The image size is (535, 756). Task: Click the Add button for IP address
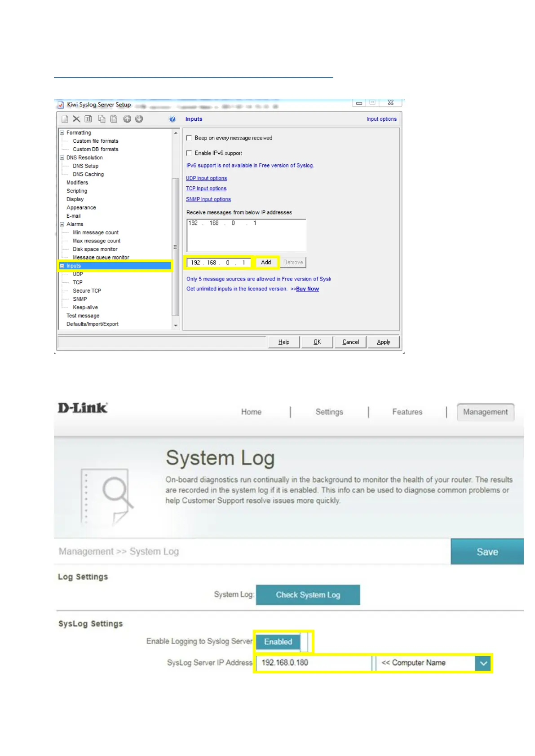pyautogui.click(x=266, y=262)
